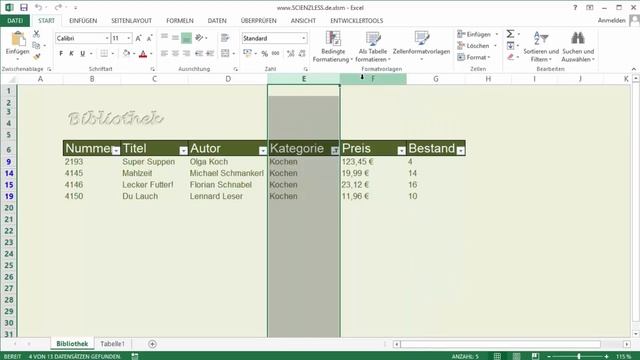Open the Titel column filter dropdown
640x360 pixels.
[x=183, y=151]
